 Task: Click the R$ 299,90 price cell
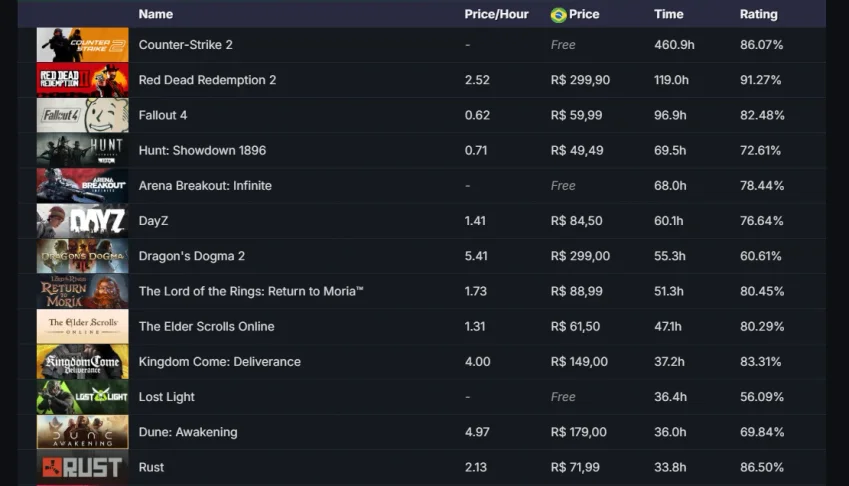pyautogui.click(x=580, y=80)
